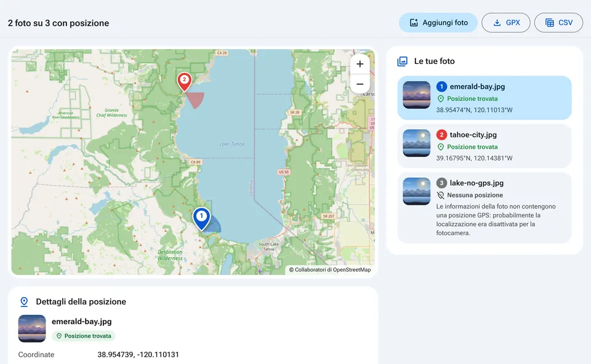Click the Posizione trovata badge in details panel
Screen dimensions: 591x364
pyautogui.click(x=84, y=336)
